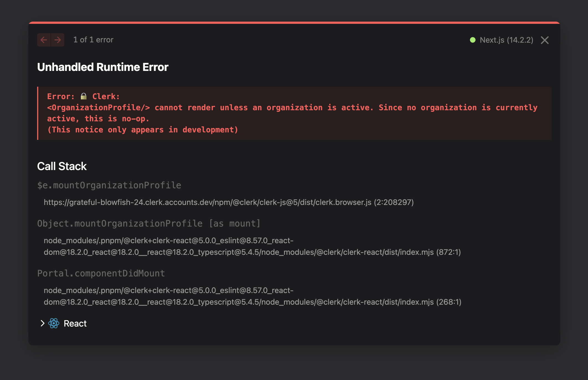Close the error overlay with the X
Image resolution: width=588 pixels, height=380 pixels.
544,40
